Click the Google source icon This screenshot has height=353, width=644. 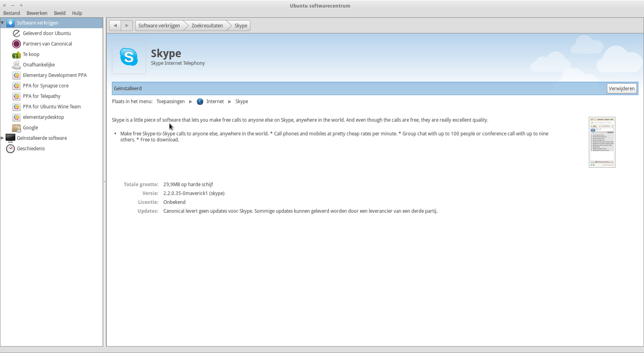point(17,128)
